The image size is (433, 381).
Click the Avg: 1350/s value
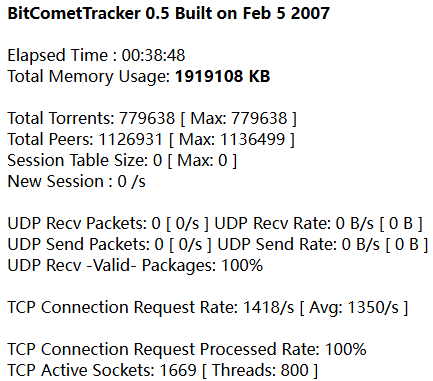coord(354,307)
